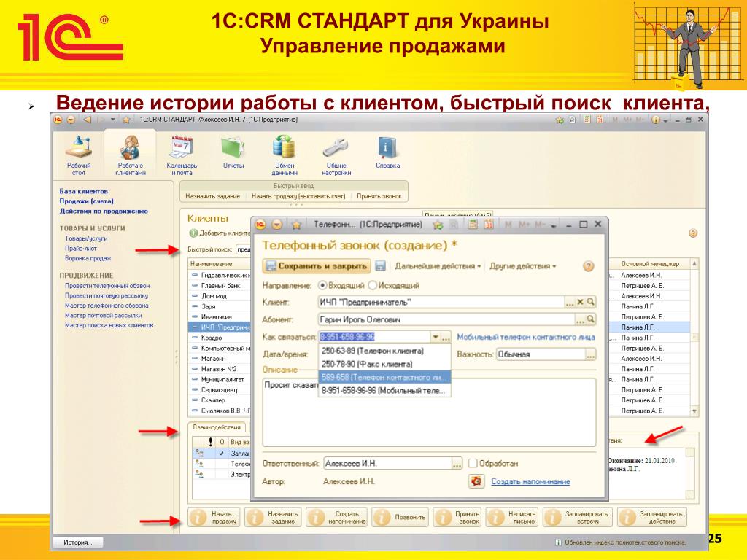
Task: Click the Назначить задание bottom button
Action: tap(273, 518)
